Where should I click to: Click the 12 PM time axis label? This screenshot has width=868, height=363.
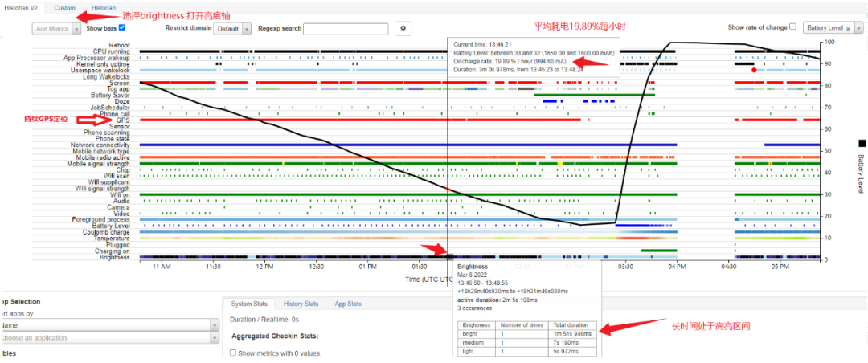point(265,267)
